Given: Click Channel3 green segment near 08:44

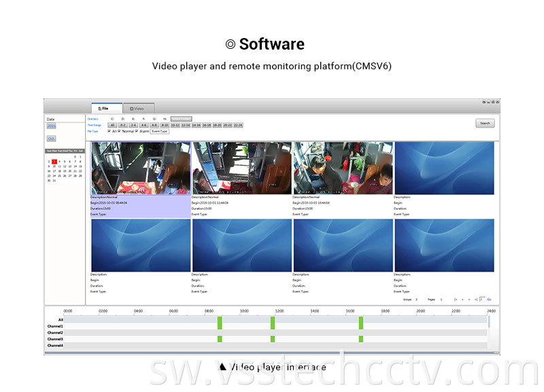Looking at the screenshot, I should pos(220,339).
